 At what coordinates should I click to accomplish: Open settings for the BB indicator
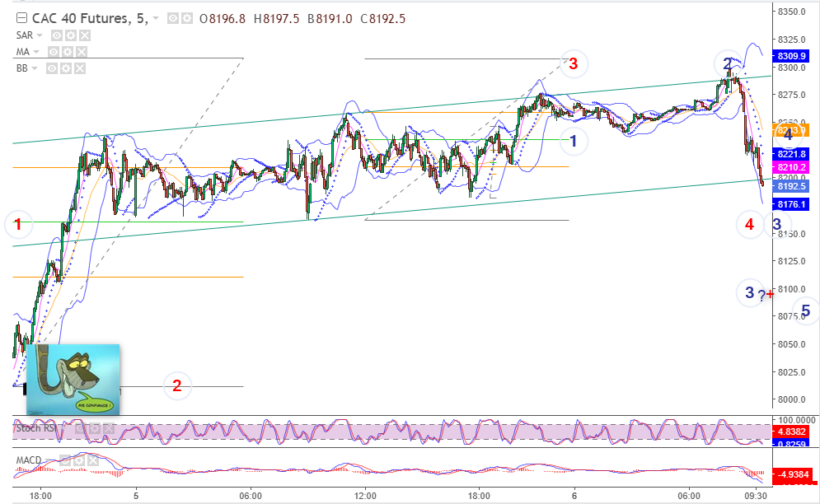point(65,68)
